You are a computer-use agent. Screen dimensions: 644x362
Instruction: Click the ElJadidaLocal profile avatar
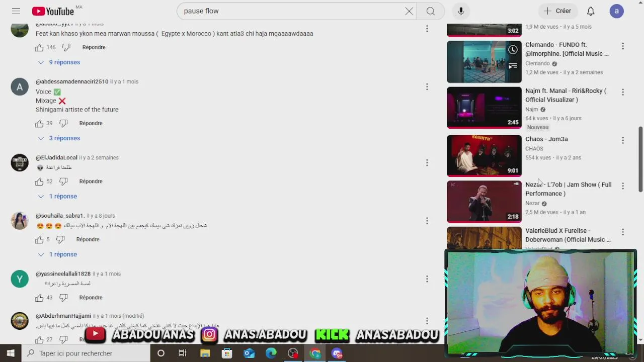pyautogui.click(x=20, y=163)
